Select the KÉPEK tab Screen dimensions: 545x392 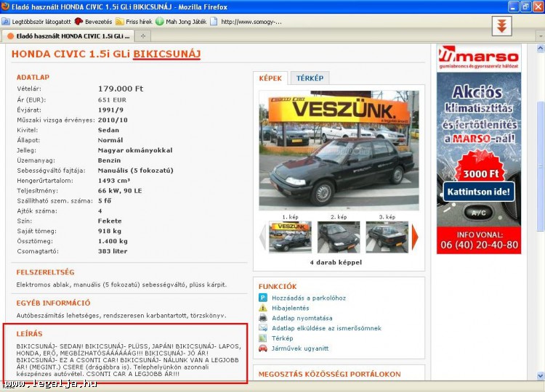click(270, 78)
